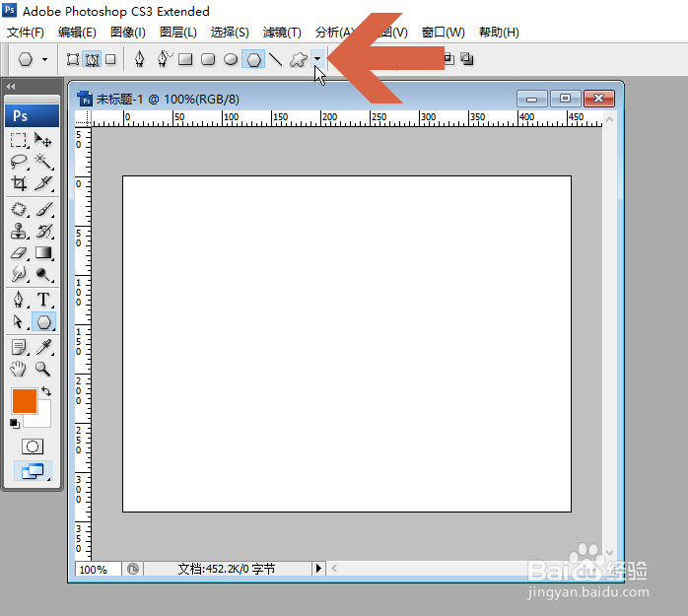Select the Pen tool in toolbox
The image size is (688, 616).
19,300
